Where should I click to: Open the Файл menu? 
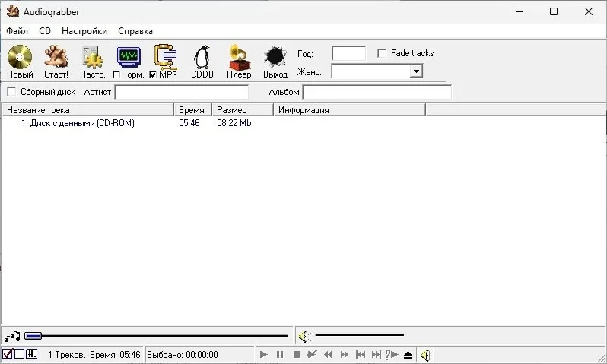point(17,31)
